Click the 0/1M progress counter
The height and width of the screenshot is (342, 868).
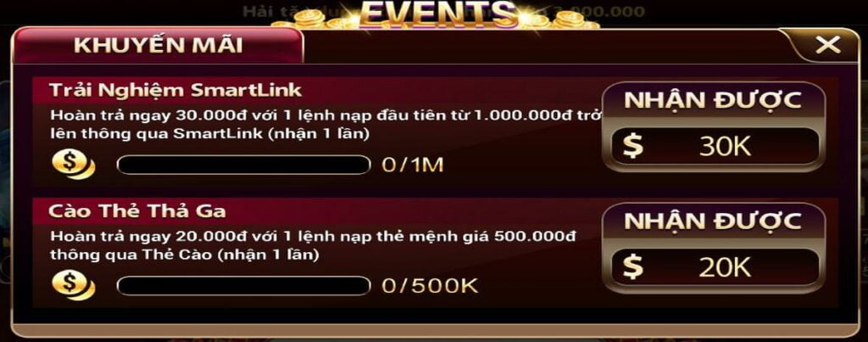[413, 165]
